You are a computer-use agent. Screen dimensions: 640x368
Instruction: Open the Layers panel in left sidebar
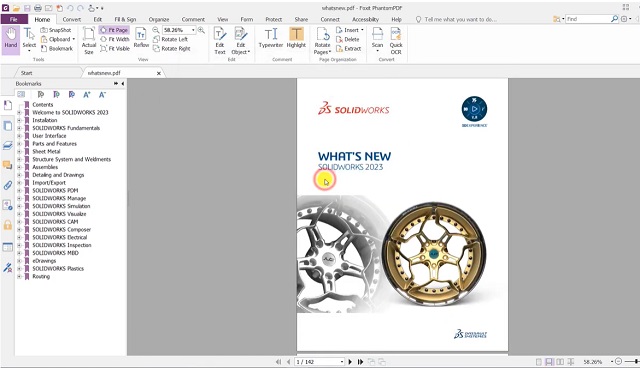click(x=7, y=146)
